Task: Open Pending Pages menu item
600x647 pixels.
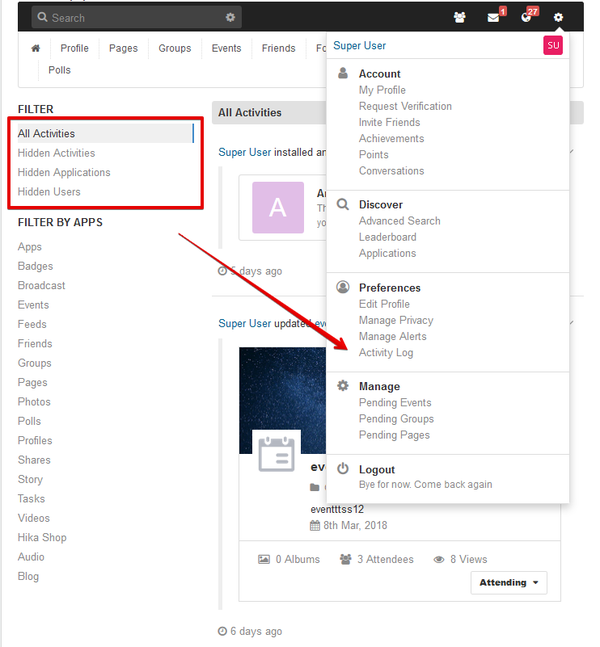Action: pos(394,435)
